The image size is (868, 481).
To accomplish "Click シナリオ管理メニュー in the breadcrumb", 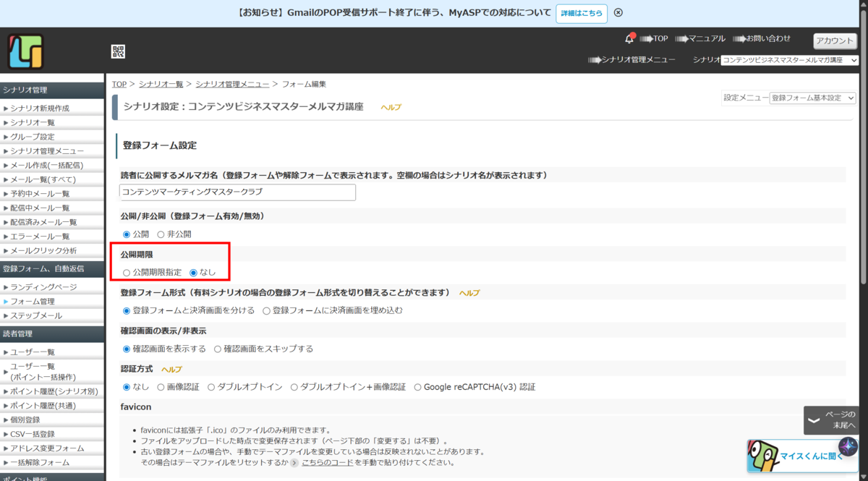I will [x=232, y=85].
